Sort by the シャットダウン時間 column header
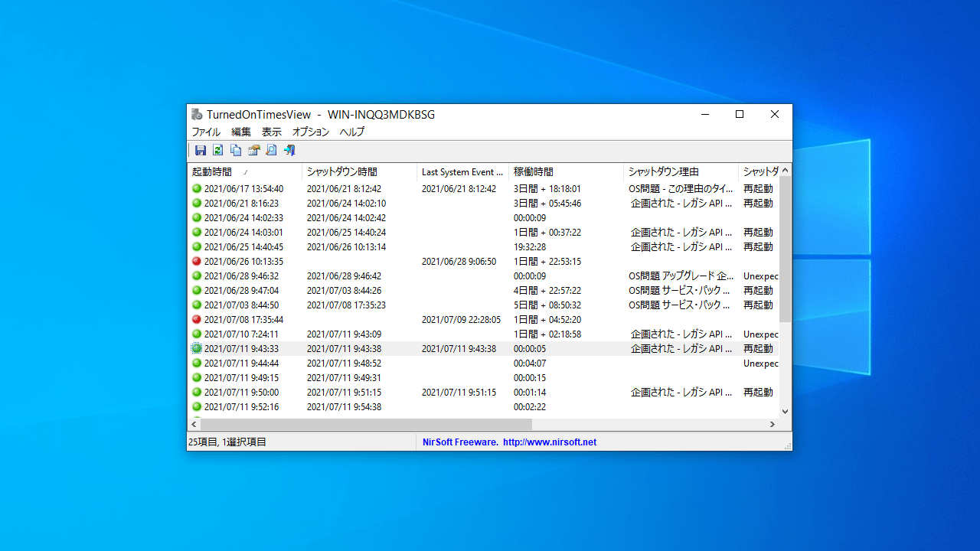 coord(360,172)
